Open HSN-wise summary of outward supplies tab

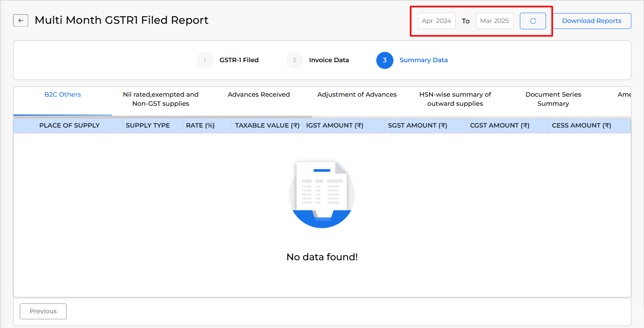[x=455, y=99]
